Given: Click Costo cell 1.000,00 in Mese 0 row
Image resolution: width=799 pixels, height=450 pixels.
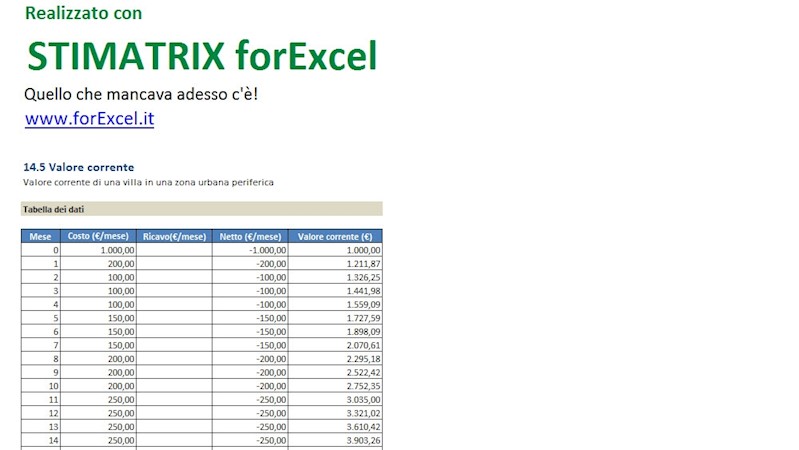Looking at the screenshot, I should 98,250.
